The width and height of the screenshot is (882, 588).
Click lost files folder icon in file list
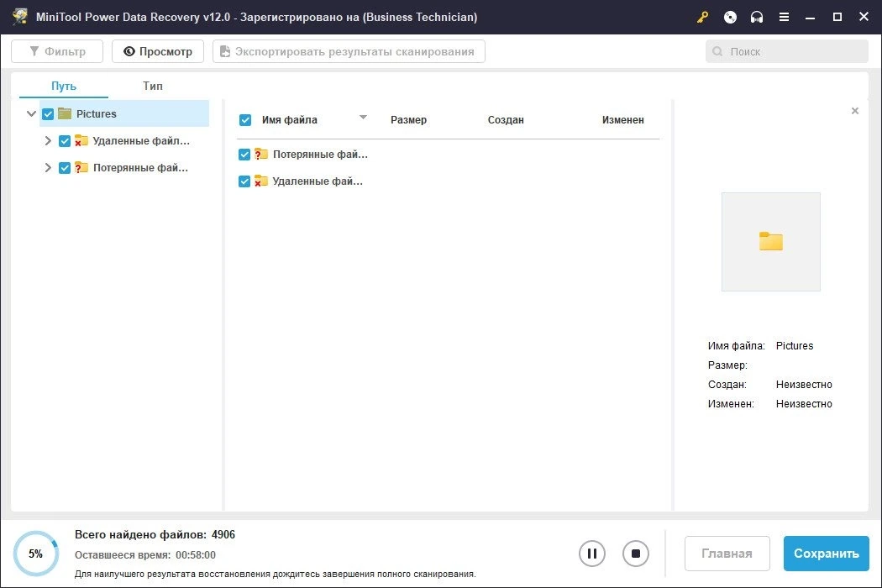pos(261,155)
